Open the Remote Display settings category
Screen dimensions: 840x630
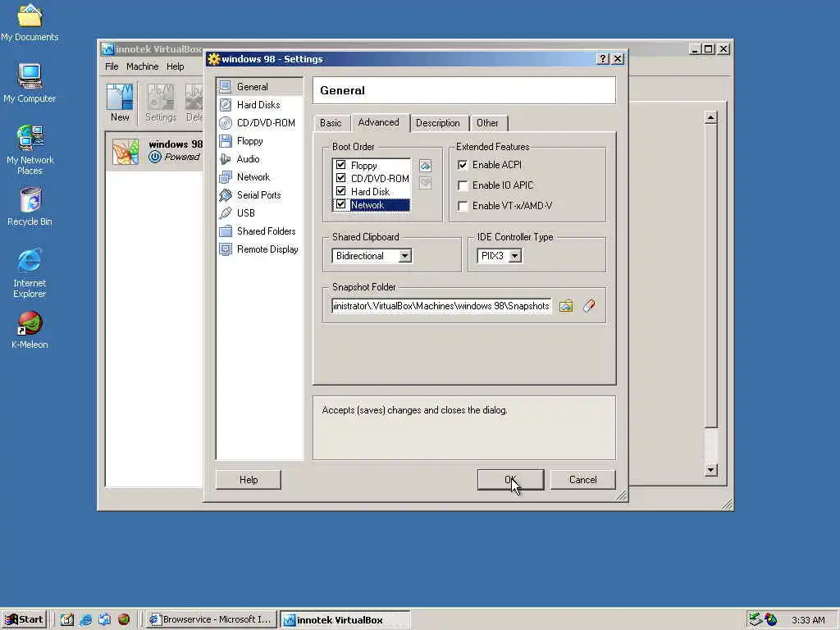(x=258, y=249)
